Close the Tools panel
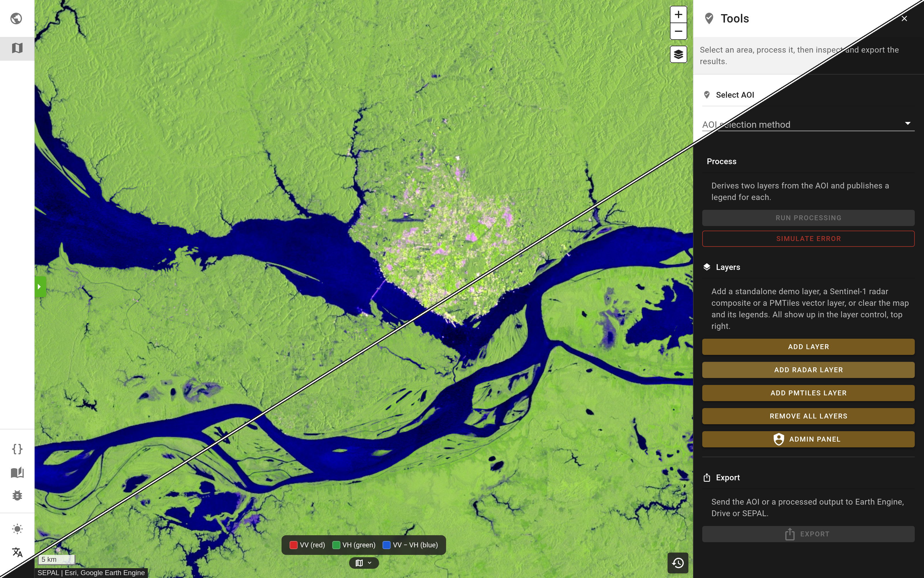Viewport: 924px width, 578px height. (x=904, y=18)
